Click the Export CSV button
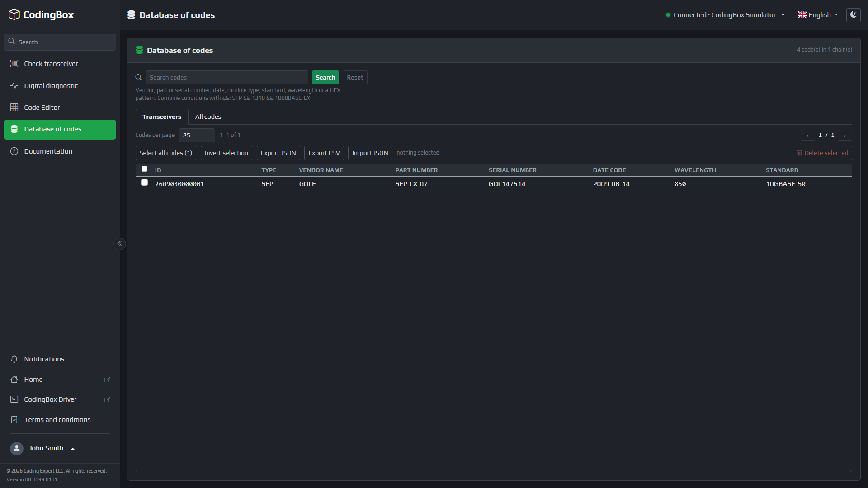 [x=324, y=153]
